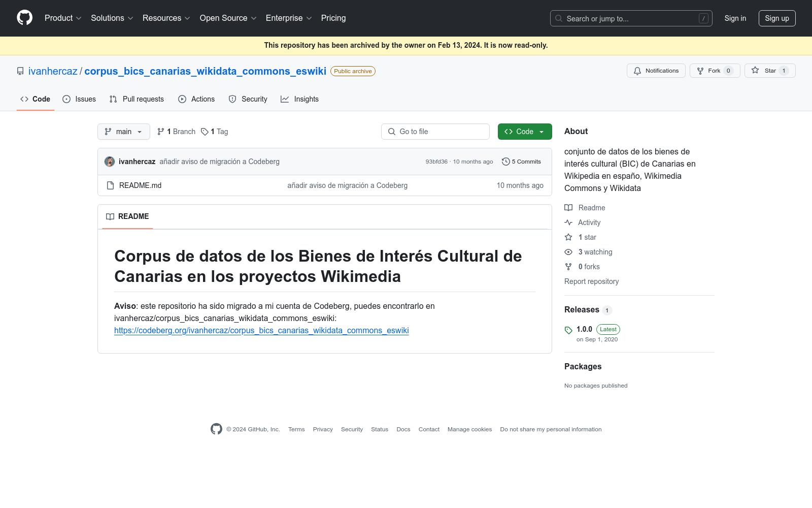Click the Sign in link
The width and height of the screenshot is (812, 508).
[x=735, y=18]
